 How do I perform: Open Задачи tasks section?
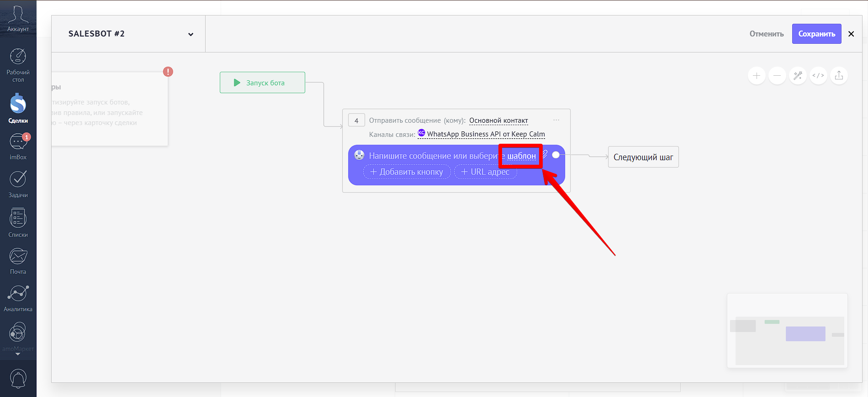point(18,184)
